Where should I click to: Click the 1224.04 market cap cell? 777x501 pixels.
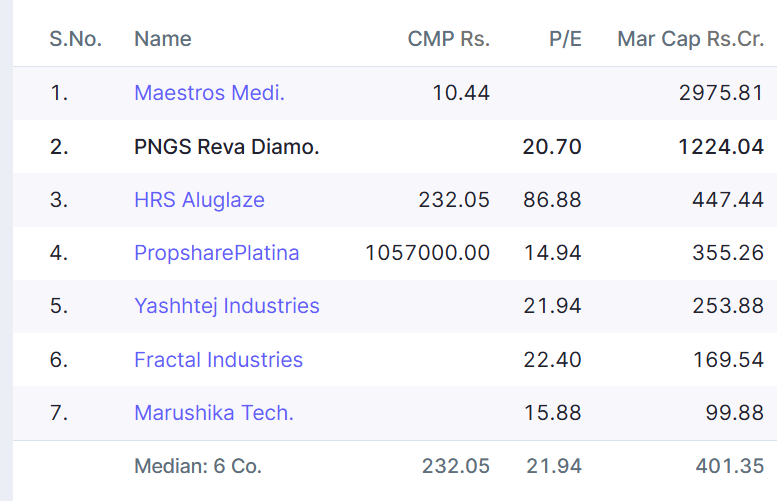(721, 147)
